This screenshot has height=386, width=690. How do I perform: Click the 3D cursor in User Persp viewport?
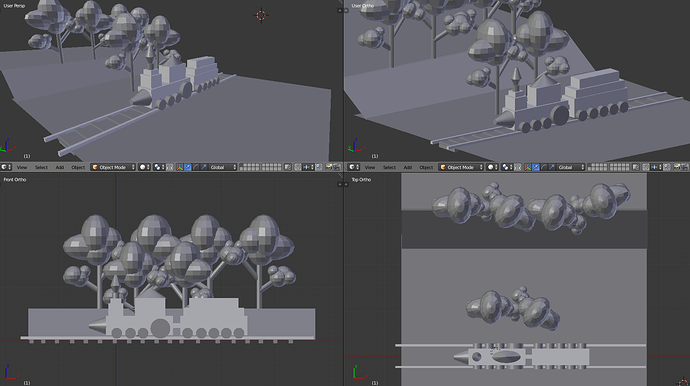click(261, 15)
